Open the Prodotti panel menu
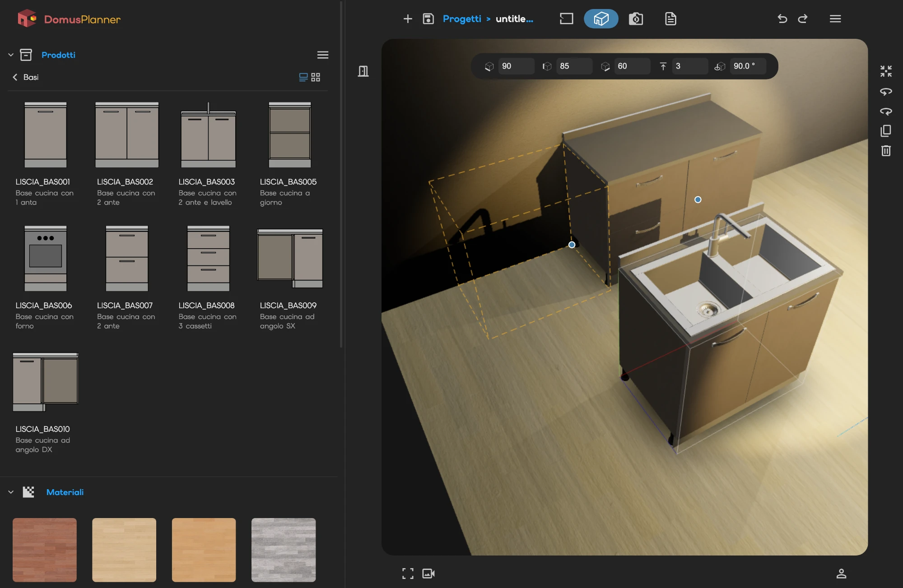The height and width of the screenshot is (588, 903). click(x=323, y=55)
